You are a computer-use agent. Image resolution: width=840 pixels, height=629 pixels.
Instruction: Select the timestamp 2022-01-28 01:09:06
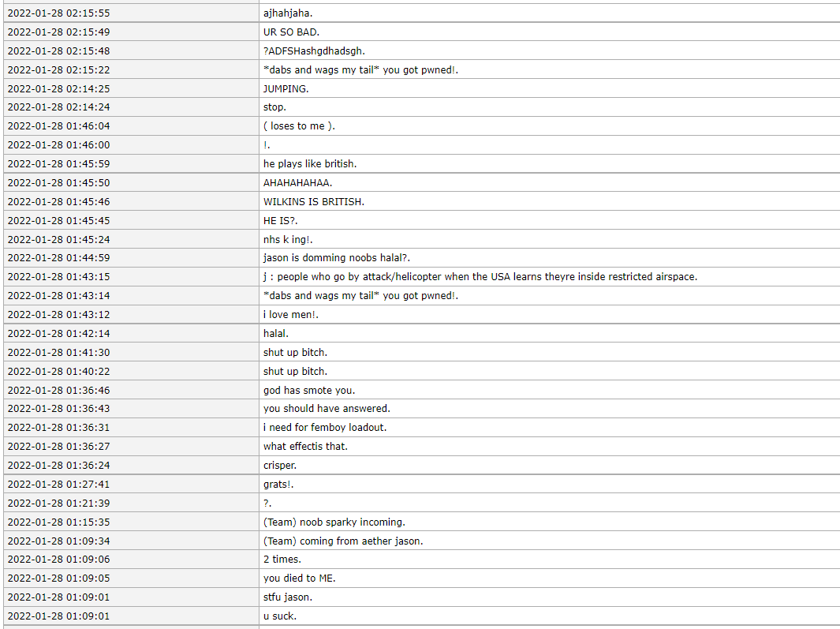tap(58, 560)
